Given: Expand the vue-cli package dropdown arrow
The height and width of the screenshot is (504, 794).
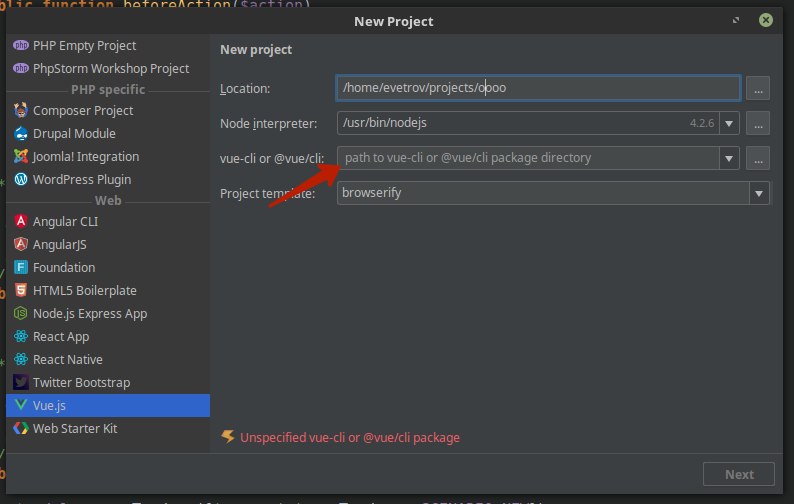Looking at the screenshot, I should (729, 158).
